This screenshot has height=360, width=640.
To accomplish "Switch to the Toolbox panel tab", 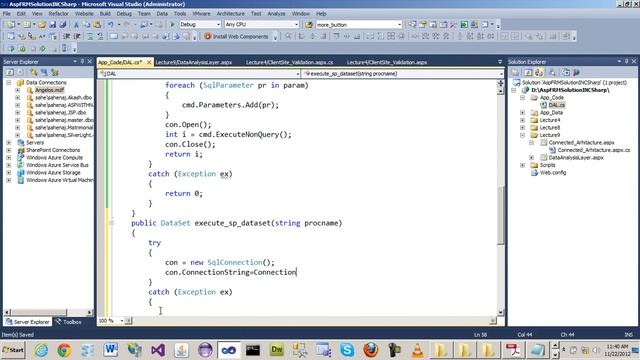I will pos(69,322).
